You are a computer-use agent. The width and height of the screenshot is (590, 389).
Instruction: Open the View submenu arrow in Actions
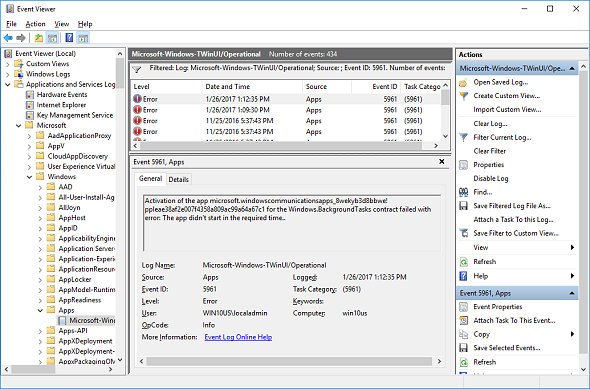click(x=572, y=247)
